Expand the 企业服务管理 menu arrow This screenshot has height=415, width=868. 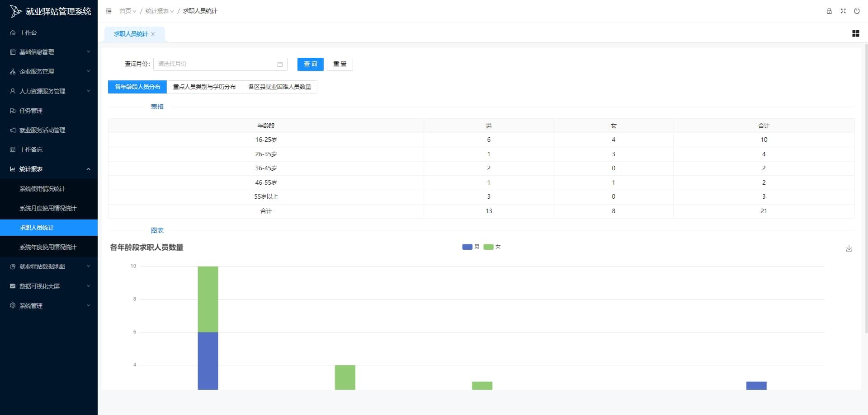point(89,71)
